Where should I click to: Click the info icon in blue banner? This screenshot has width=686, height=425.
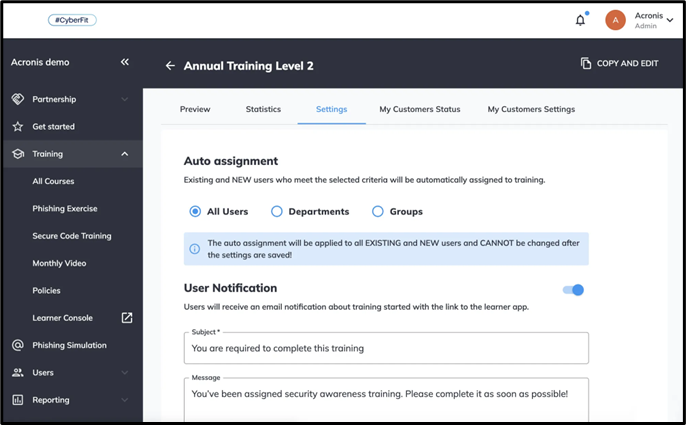195,249
